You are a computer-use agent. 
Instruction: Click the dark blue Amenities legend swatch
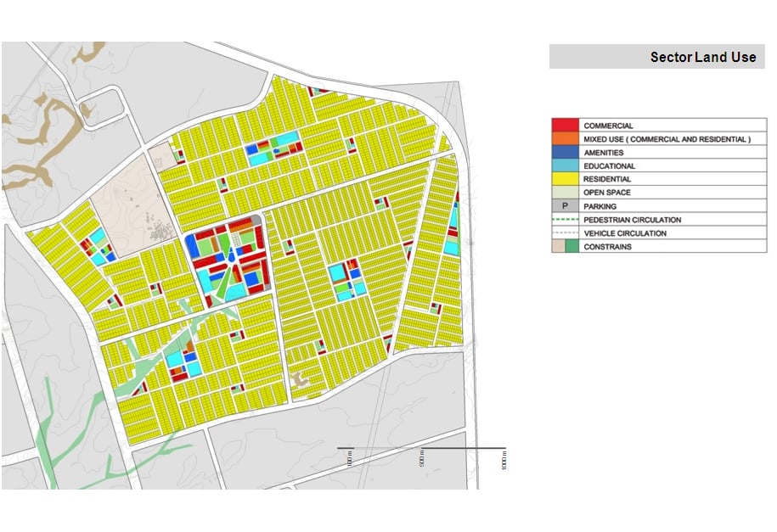coord(565,152)
